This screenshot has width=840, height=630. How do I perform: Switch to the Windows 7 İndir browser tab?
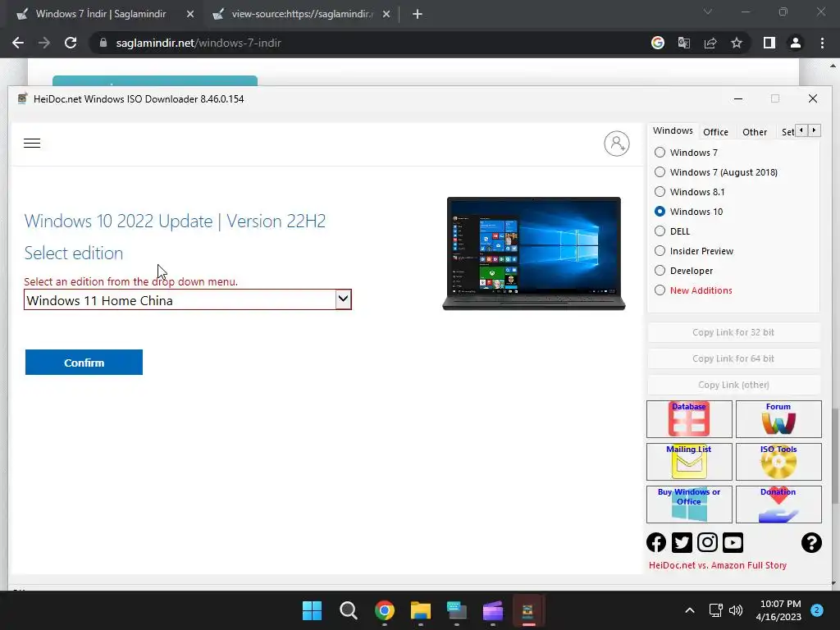pos(101,14)
